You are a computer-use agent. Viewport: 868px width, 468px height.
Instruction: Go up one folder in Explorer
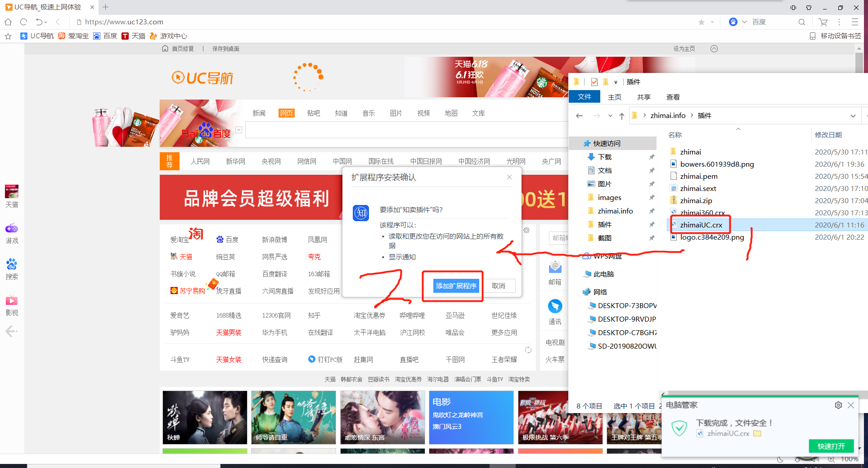click(x=622, y=116)
